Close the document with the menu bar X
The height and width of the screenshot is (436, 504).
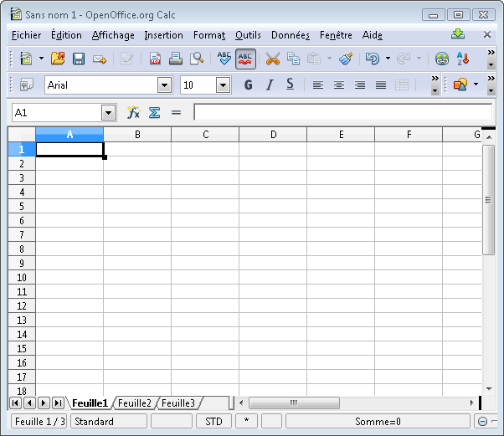[x=487, y=34]
